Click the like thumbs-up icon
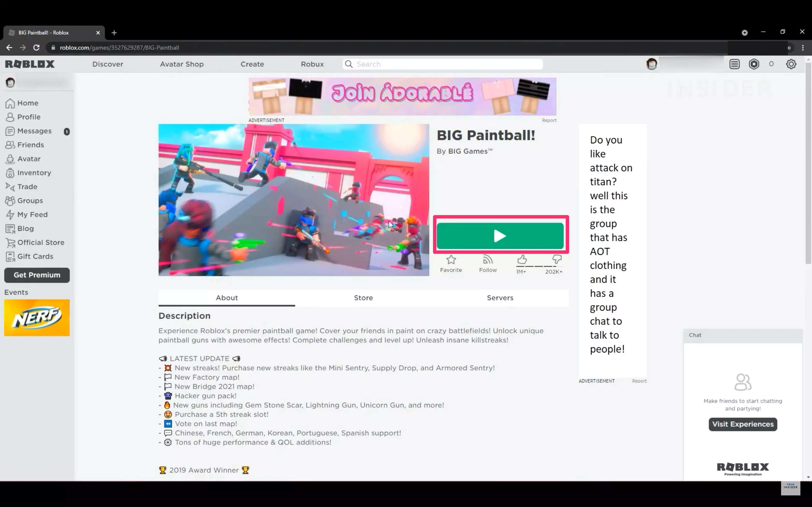 [522, 259]
